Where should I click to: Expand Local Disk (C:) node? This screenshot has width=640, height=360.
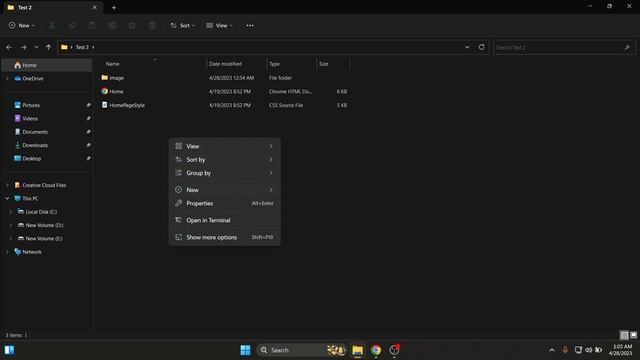tap(11, 212)
